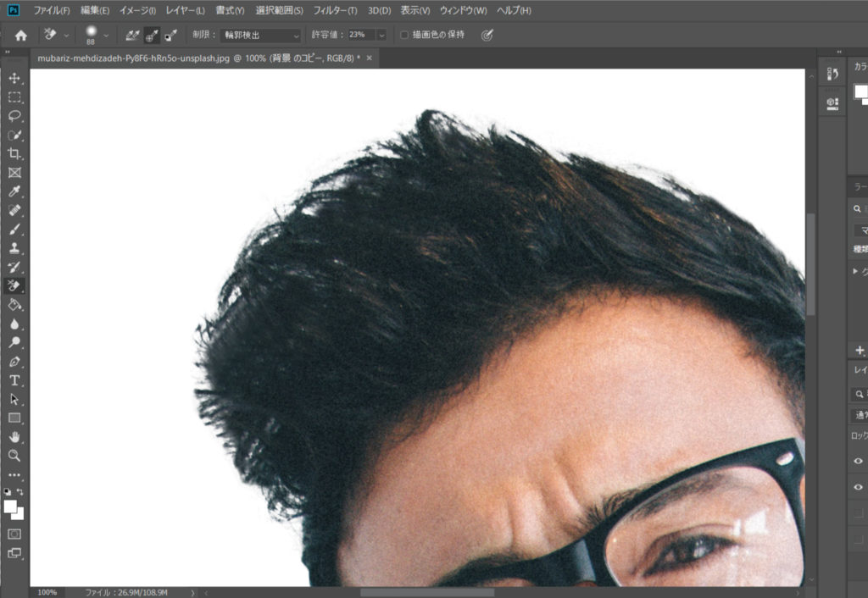The image size is (868, 598).
Task: Select the Clone Stamp tool
Action: [x=14, y=248]
